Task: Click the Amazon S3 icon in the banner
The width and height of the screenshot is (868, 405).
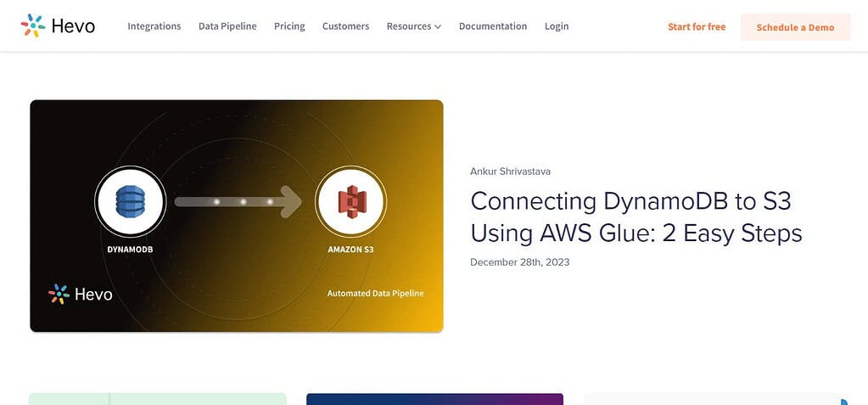Action: [350, 201]
